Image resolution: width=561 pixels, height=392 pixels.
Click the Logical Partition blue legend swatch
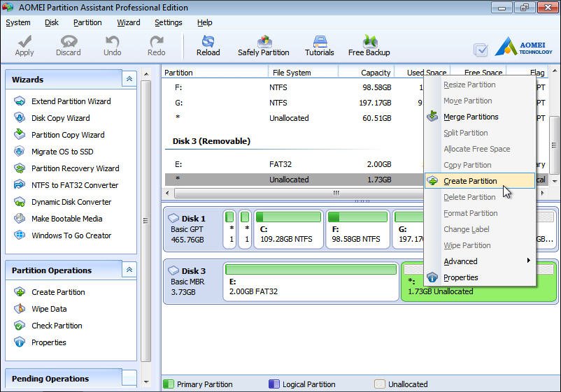[x=274, y=384]
